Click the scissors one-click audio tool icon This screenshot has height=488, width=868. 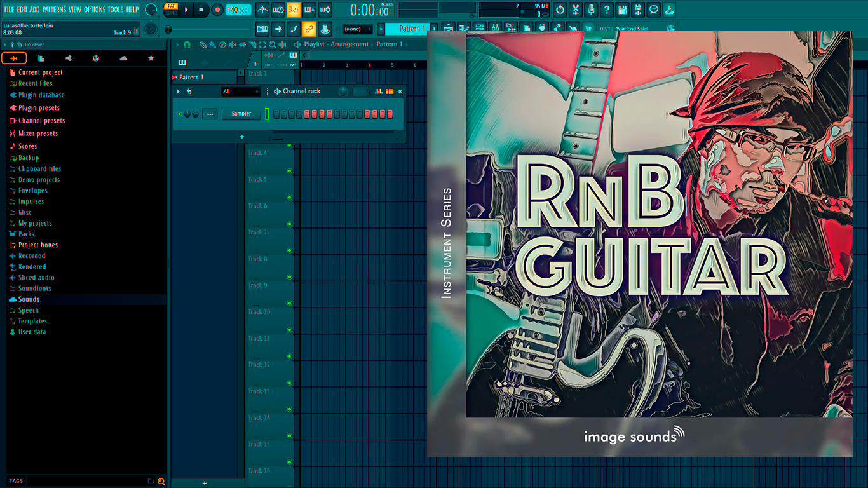click(x=576, y=10)
